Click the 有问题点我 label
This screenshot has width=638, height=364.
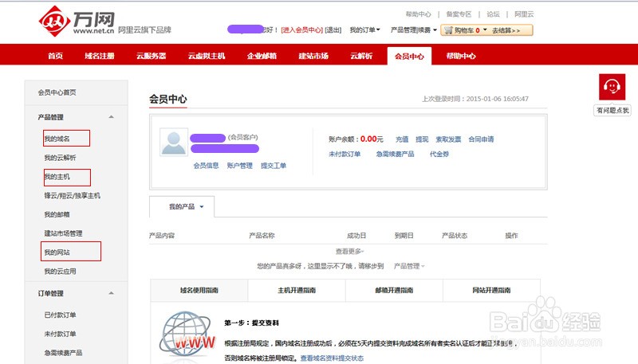pyautogui.click(x=612, y=110)
